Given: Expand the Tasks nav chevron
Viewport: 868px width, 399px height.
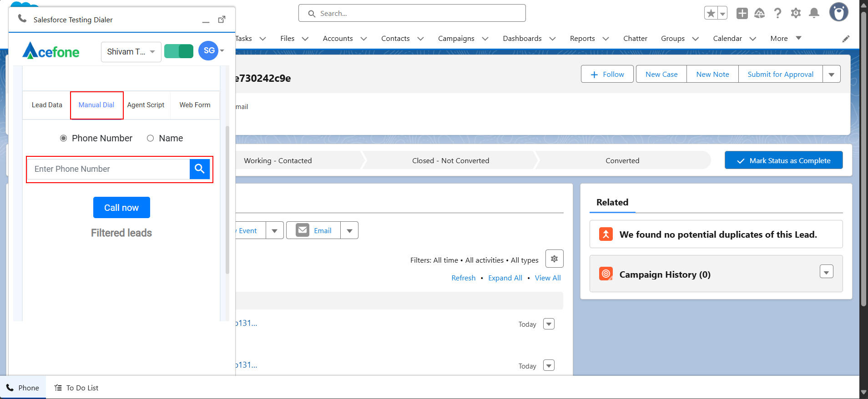Looking at the screenshot, I should pyautogui.click(x=262, y=39).
